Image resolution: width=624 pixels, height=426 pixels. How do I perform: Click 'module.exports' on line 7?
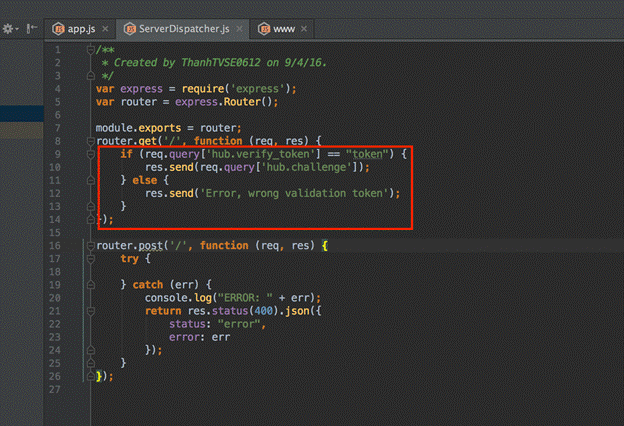[138, 128]
